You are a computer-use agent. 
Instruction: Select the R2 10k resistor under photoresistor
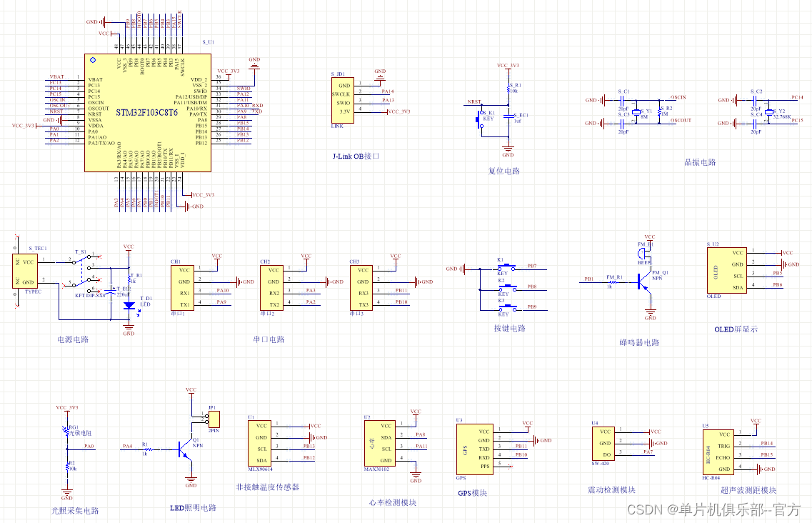tap(67, 467)
